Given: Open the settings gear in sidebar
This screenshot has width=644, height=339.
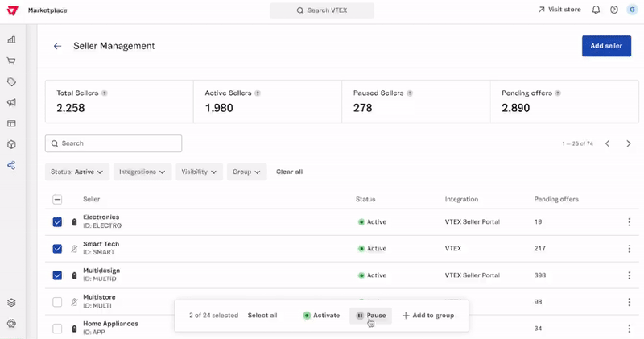Looking at the screenshot, I should (x=11, y=324).
